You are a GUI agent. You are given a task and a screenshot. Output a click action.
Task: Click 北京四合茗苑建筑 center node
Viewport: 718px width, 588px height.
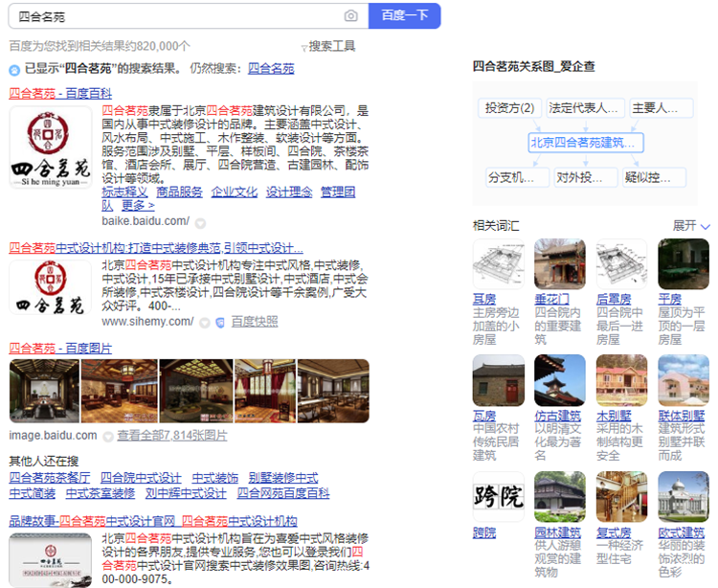coord(586,143)
